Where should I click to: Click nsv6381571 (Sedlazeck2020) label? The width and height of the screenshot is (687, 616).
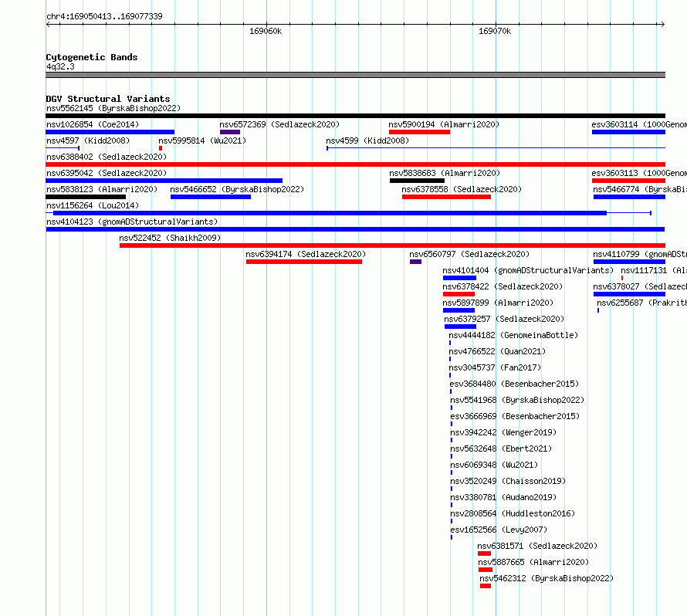tap(537, 546)
